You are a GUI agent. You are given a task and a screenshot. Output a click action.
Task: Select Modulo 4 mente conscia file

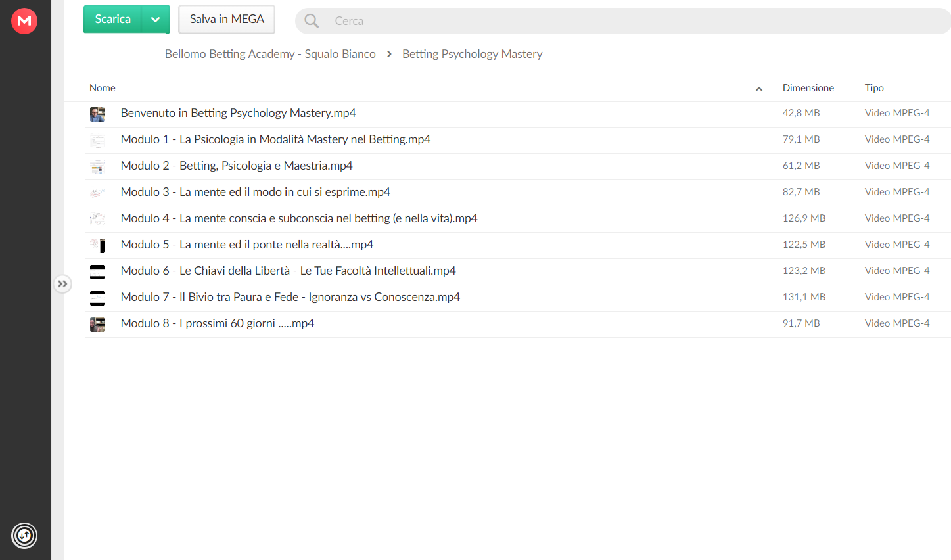518,218
